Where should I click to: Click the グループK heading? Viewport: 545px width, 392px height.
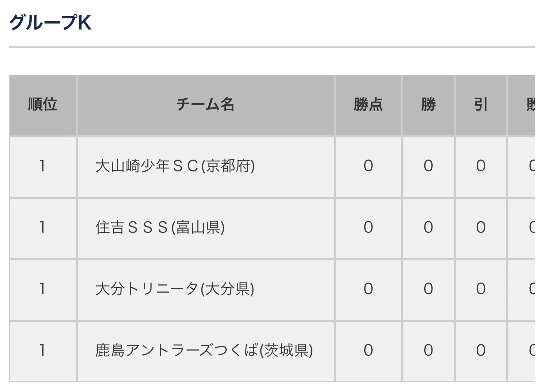50,23
